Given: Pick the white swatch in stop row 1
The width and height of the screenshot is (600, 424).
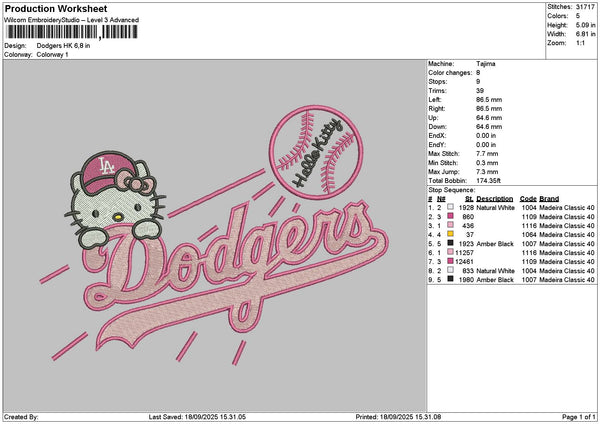Looking at the screenshot, I should point(450,207).
